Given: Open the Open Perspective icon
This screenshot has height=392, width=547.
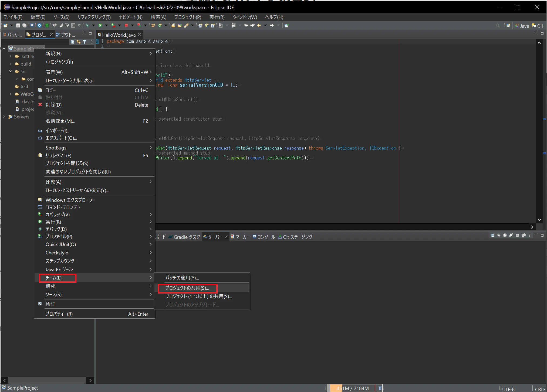Looking at the screenshot, I should tap(508, 25).
